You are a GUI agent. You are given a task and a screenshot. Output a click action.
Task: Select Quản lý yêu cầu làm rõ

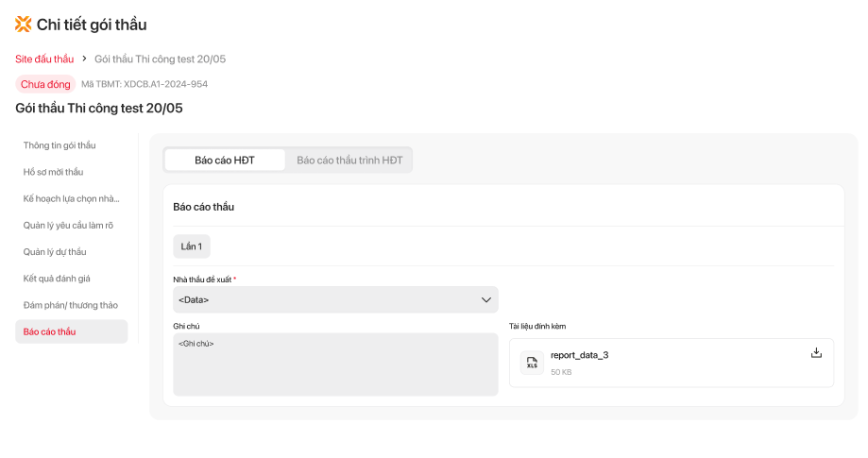pyautogui.click(x=68, y=225)
